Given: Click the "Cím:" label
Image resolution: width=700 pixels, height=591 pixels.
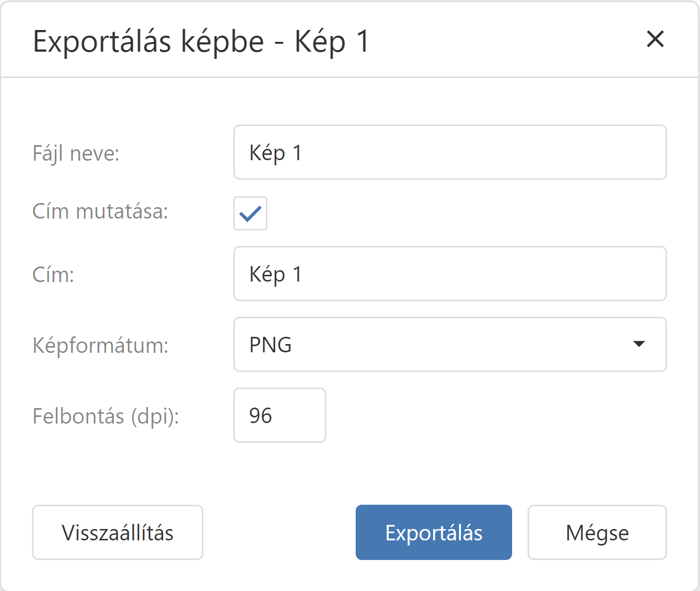Looking at the screenshot, I should [x=53, y=275].
